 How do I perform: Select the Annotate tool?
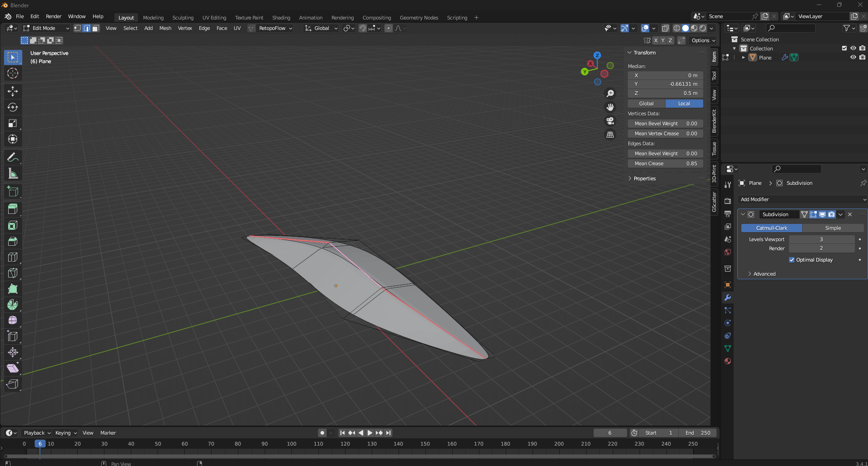[x=13, y=158]
